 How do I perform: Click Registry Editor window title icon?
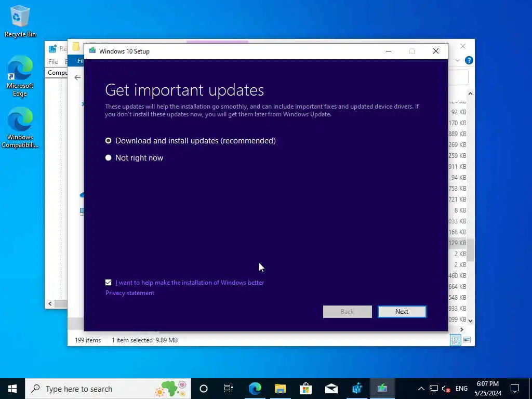(x=52, y=49)
